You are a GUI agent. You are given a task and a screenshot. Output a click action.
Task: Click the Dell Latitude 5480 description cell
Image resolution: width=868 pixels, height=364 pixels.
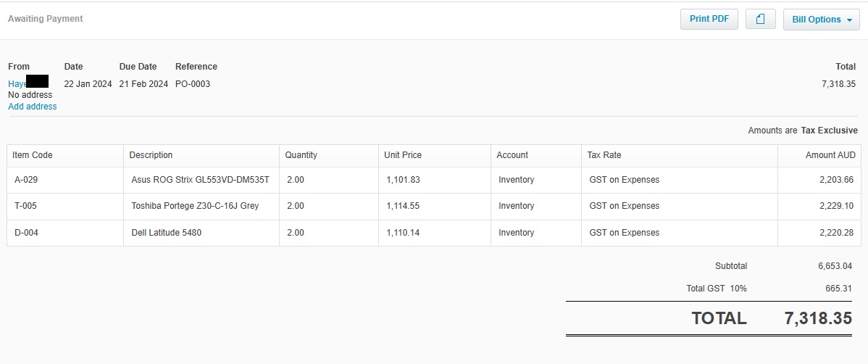click(x=167, y=233)
